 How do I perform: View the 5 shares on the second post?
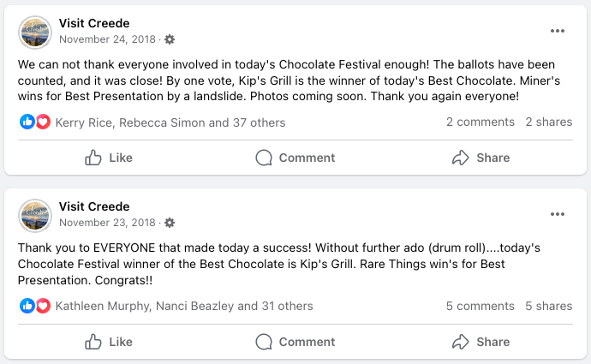[549, 306]
